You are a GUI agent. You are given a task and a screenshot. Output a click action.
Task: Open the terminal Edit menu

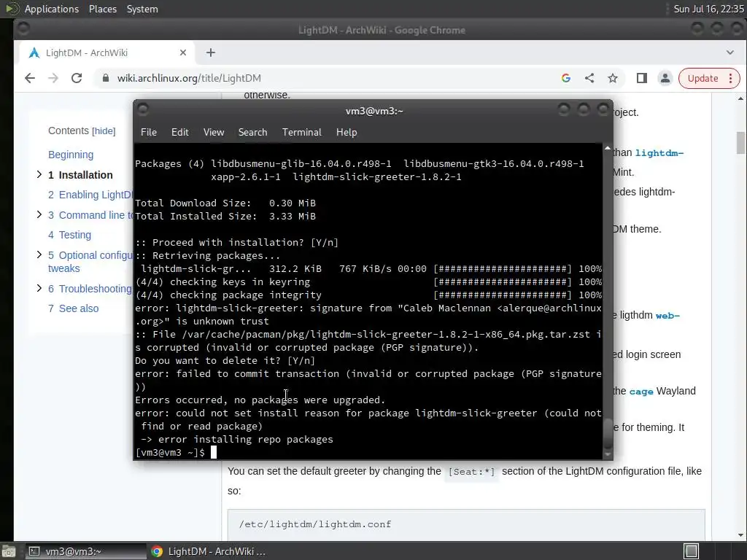coord(179,133)
